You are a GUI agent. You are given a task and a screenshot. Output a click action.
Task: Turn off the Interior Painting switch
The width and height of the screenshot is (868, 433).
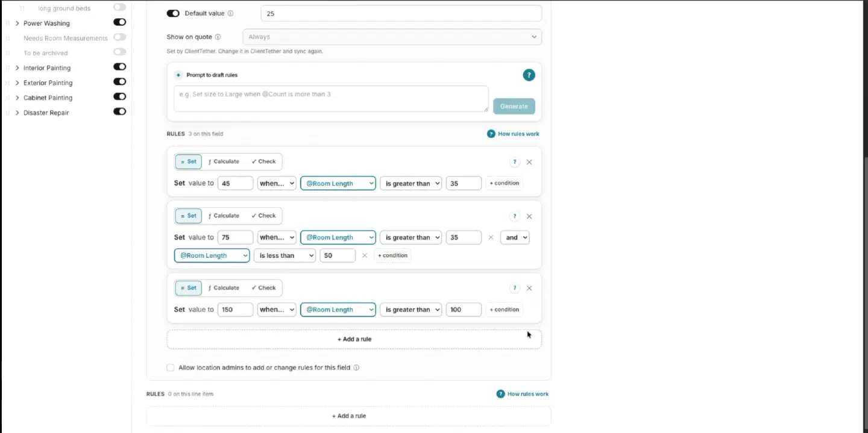120,67
